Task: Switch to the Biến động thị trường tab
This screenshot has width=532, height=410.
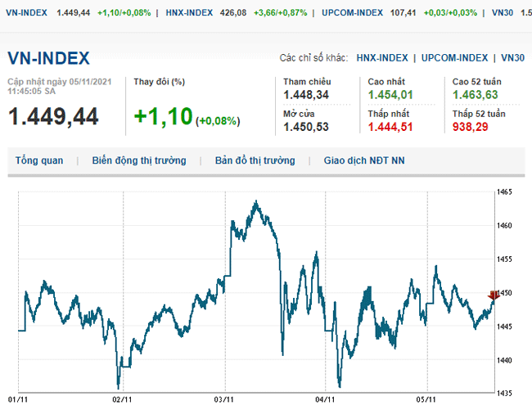Action: click(x=138, y=160)
